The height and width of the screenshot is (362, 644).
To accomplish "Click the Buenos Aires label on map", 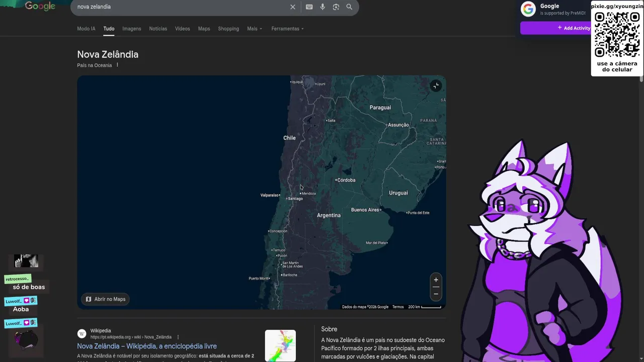I will 365,210.
